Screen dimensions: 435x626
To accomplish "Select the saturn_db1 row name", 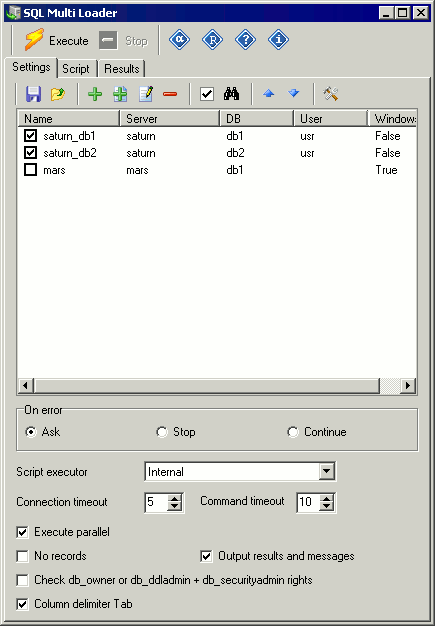I will point(69,136).
